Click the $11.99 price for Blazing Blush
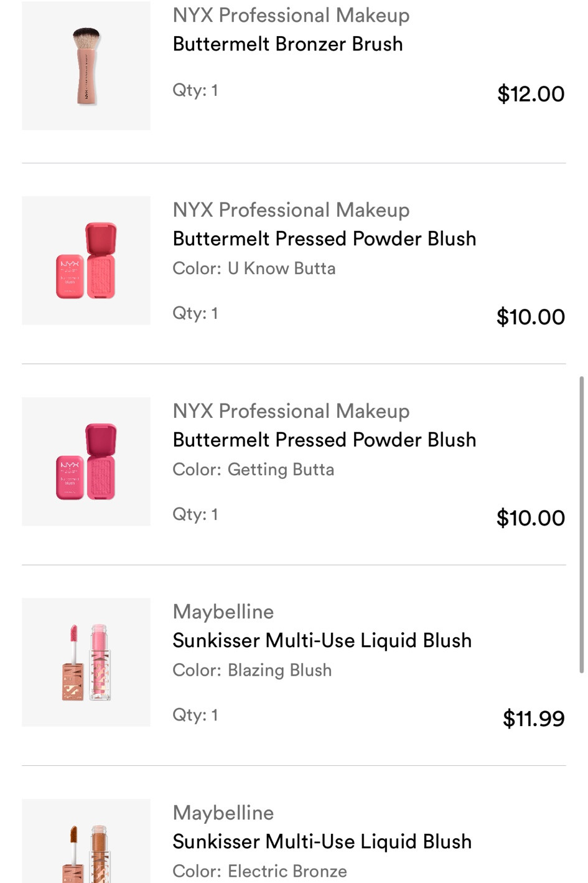This screenshot has height=883, width=588. pyautogui.click(x=533, y=719)
